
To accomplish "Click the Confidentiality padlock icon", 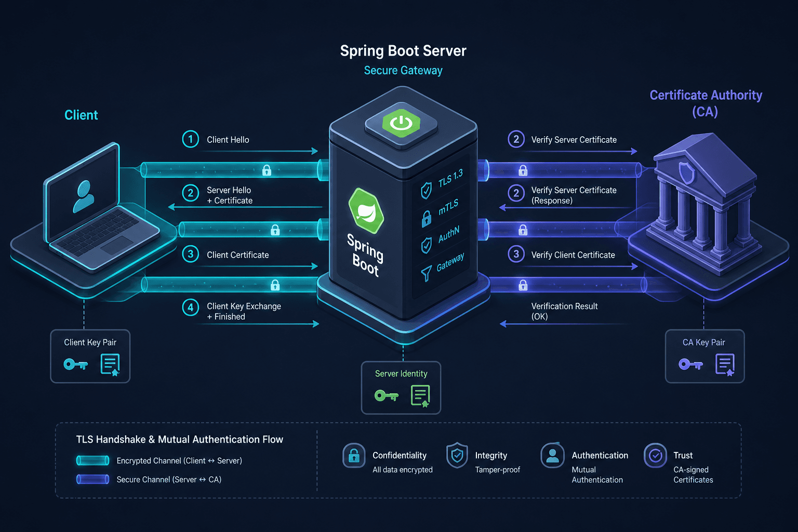I will [354, 456].
